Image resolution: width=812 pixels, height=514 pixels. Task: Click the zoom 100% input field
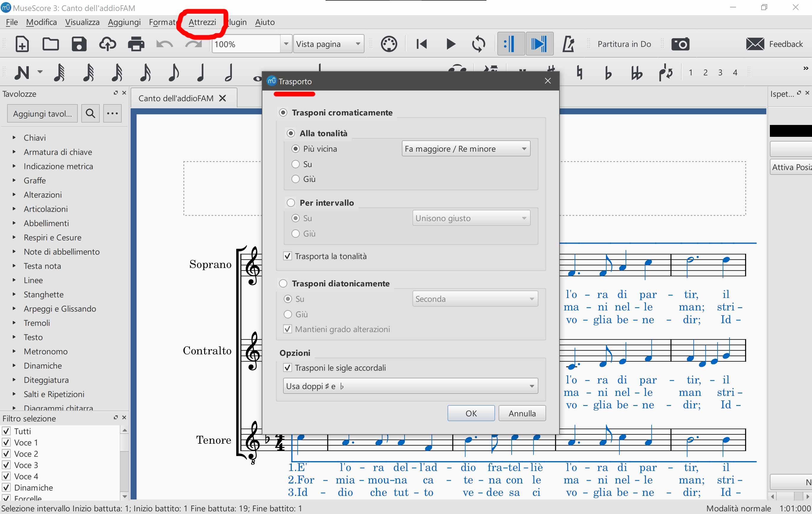click(246, 44)
